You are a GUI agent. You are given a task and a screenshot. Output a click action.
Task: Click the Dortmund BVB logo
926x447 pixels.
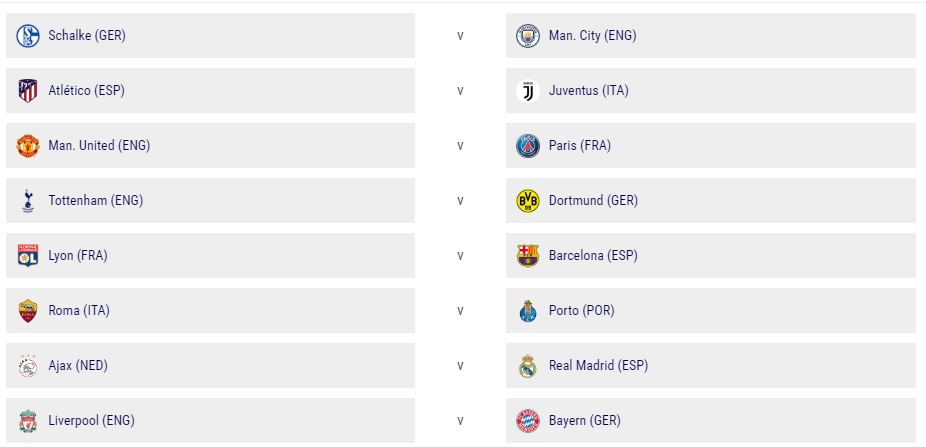click(x=527, y=201)
